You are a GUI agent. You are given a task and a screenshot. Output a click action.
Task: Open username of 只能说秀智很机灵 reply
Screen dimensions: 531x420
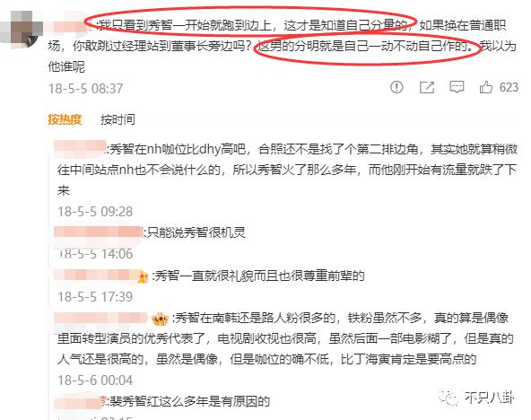click(x=98, y=232)
